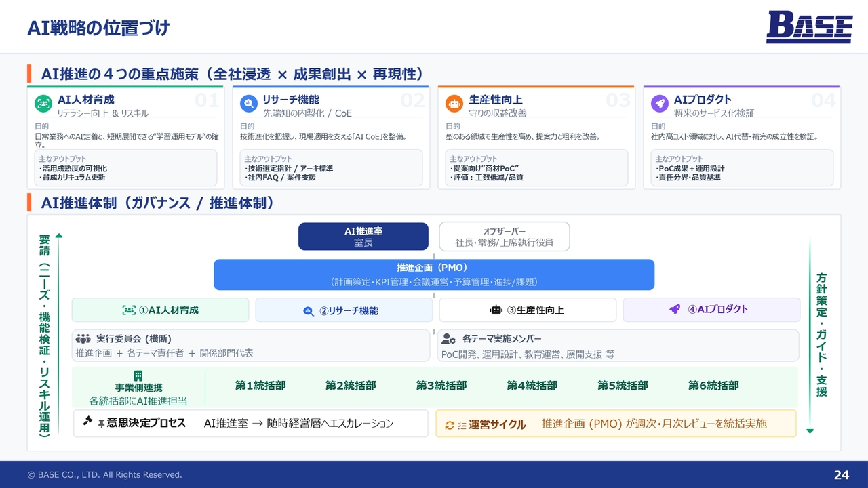Click the 方針策定・ガイド・支援 vertical arrow label
Image resolution: width=868 pixels, height=488 pixels.
pyautogui.click(x=821, y=335)
